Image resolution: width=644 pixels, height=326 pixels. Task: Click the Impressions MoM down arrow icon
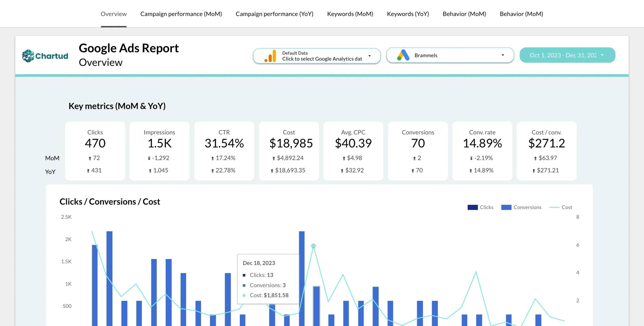pos(149,158)
